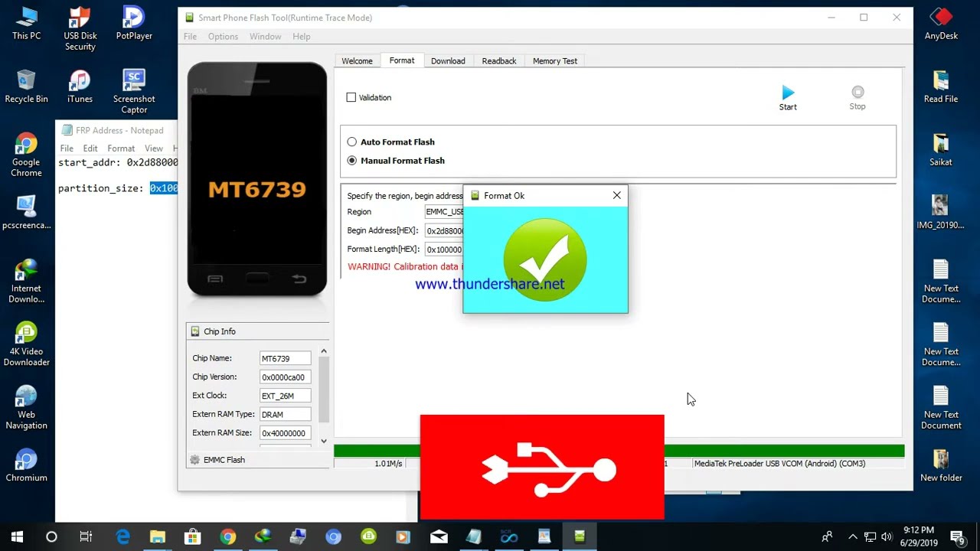Click the Chip Info panel header icon

[194, 331]
